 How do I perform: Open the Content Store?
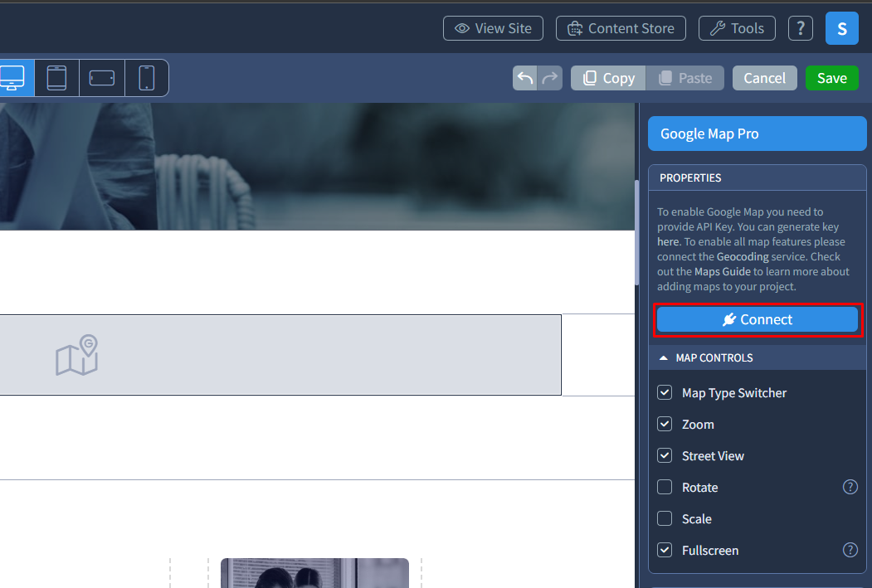621,28
